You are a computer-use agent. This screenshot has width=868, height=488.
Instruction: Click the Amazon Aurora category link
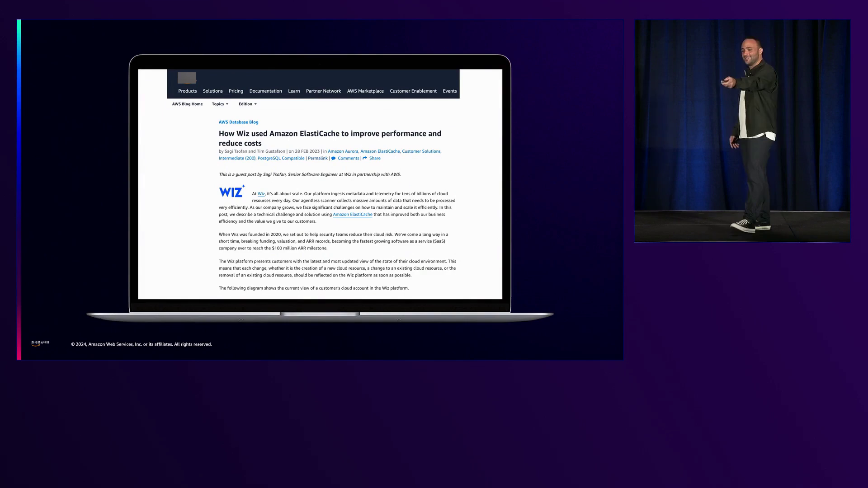[x=343, y=151]
